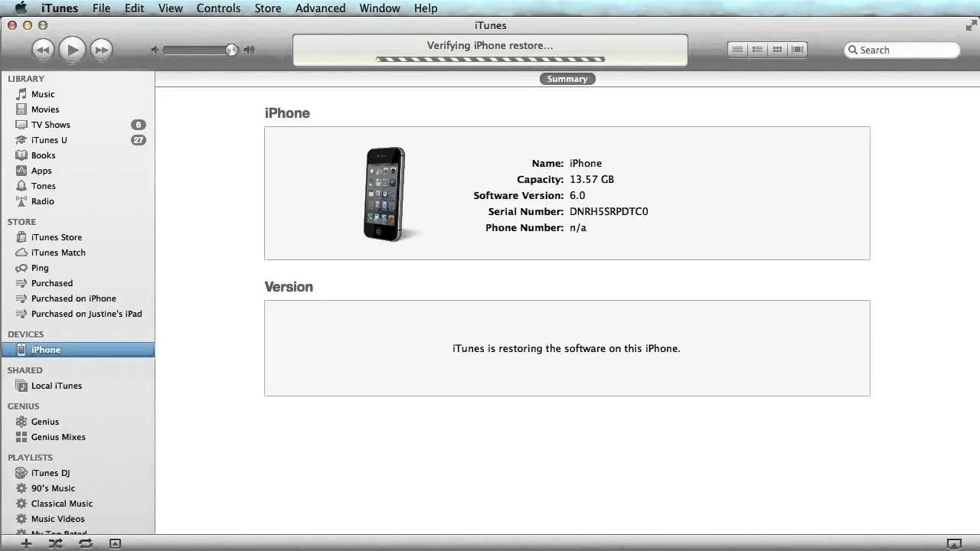Open the Help menu

[426, 8]
